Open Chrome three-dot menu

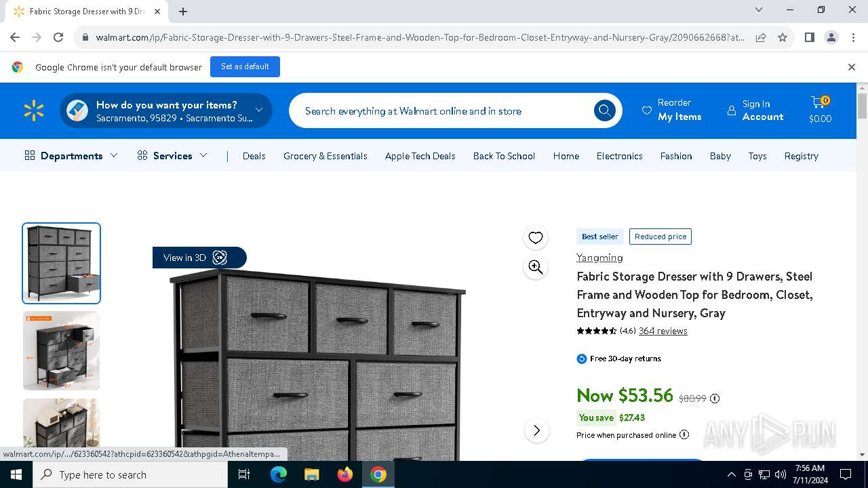pos(853,37)
